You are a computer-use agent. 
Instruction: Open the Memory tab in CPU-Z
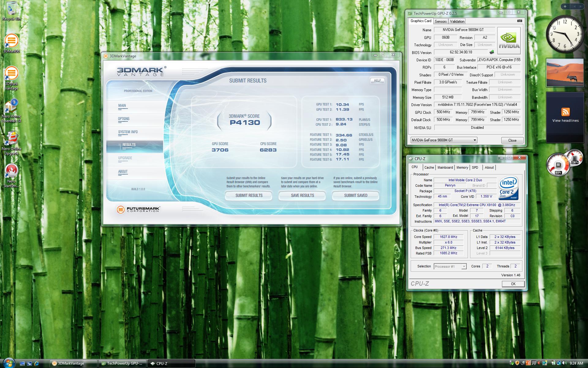(x=462, y=167)
